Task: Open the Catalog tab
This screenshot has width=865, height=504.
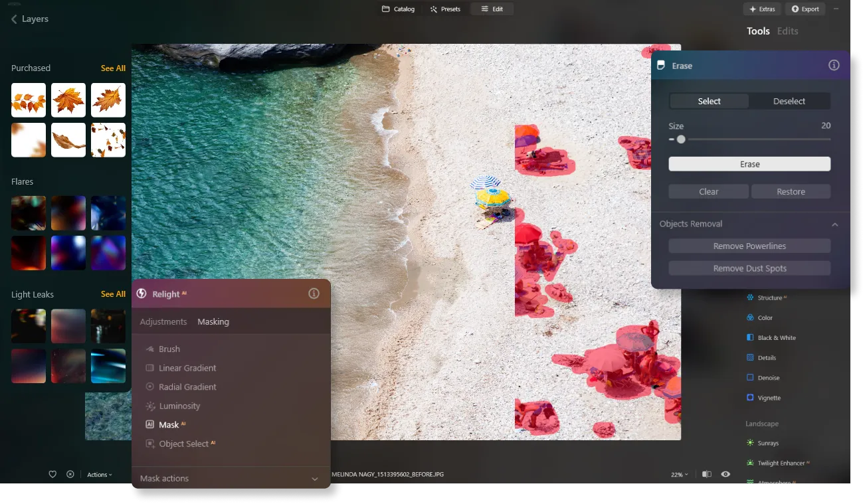Action: tap(398, 9)
